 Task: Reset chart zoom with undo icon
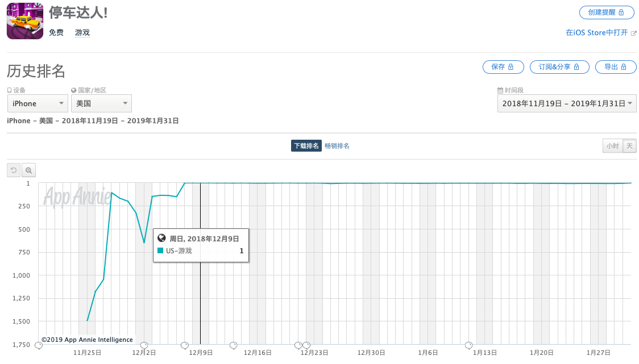(x=14, y=170)
